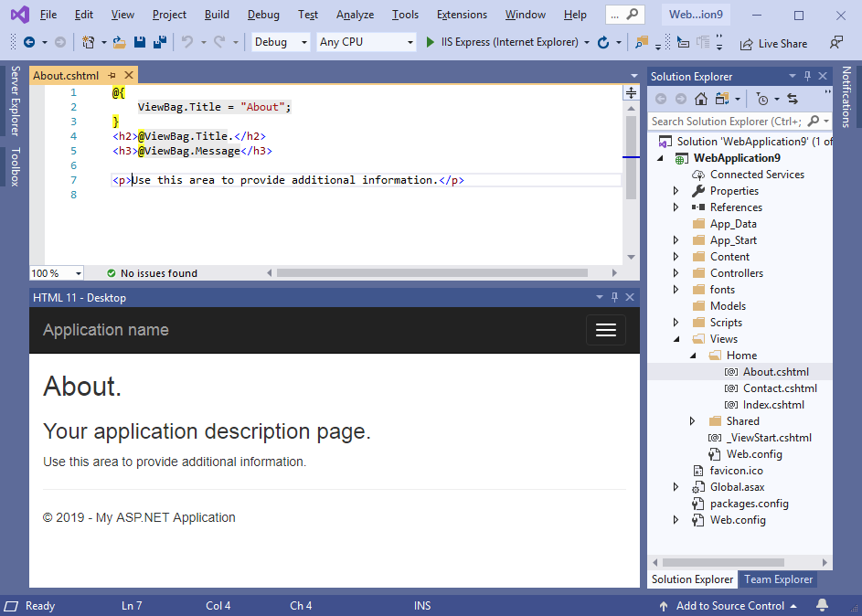Click the browser refresh icon in toolbar
This screenshot has height=616, width=862.
603,42
